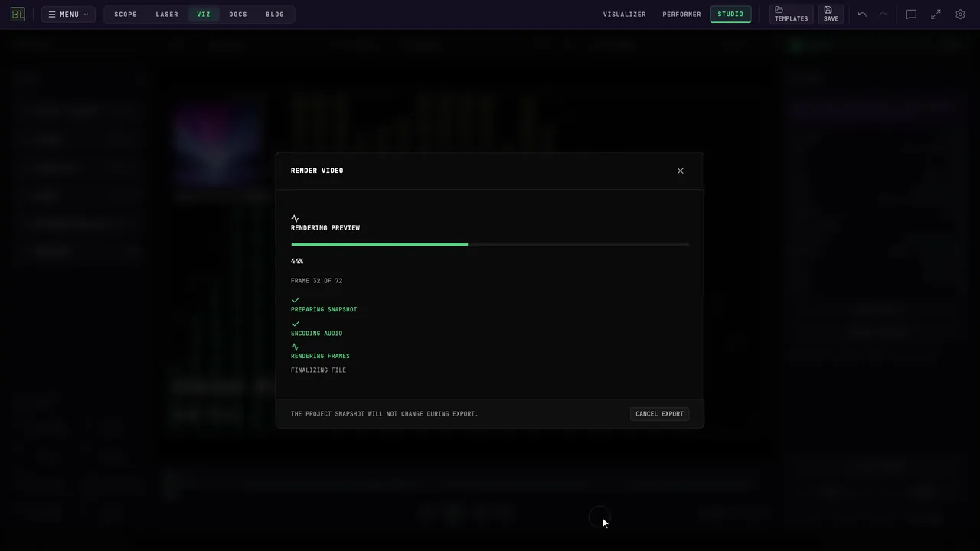Close the Render Video dialog
The height and width of the screenshot is (551, 980).
(680, 171)
